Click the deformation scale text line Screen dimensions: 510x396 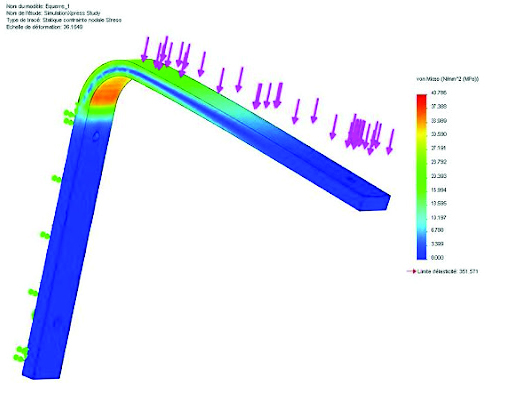click(44, 27)
